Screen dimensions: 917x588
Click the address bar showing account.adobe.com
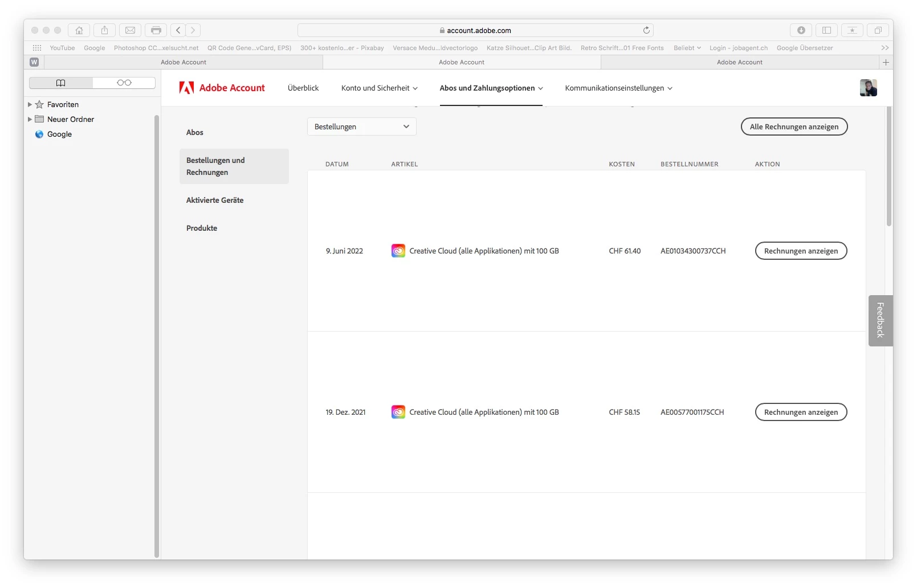pos(475,30)
